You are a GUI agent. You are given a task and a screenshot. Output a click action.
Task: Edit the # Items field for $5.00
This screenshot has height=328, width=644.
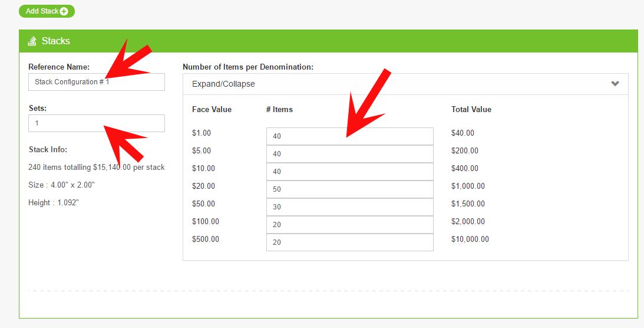(x=349, y=154)
